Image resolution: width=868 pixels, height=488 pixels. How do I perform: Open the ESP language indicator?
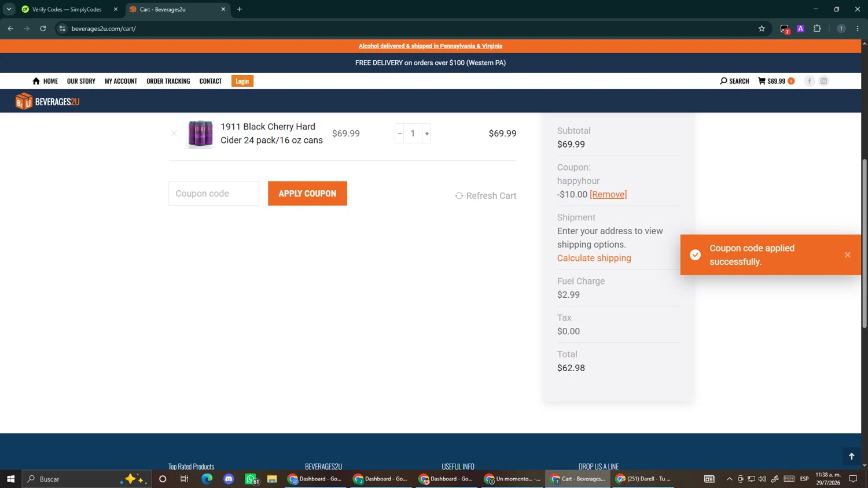click(804, 479)
